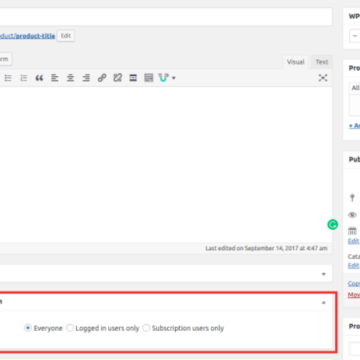Click the red Move to Trash link
This screenshot has height=360, width=360.
pos(354,295)
